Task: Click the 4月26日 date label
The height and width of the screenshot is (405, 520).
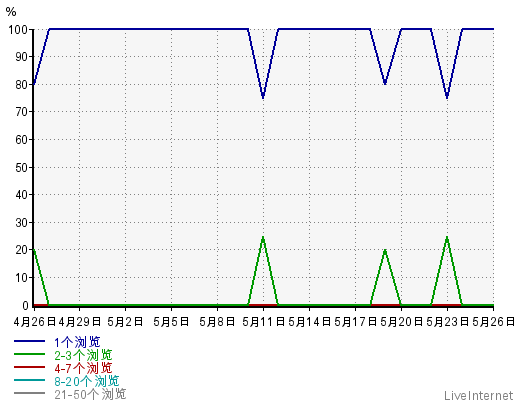Action: pos(35,322)
